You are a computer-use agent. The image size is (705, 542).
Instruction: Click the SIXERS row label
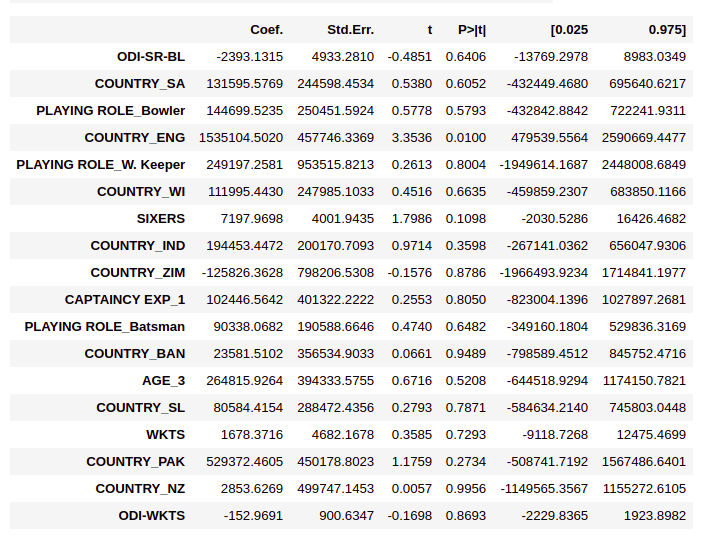pyautogui.click(x=161, y=219)
